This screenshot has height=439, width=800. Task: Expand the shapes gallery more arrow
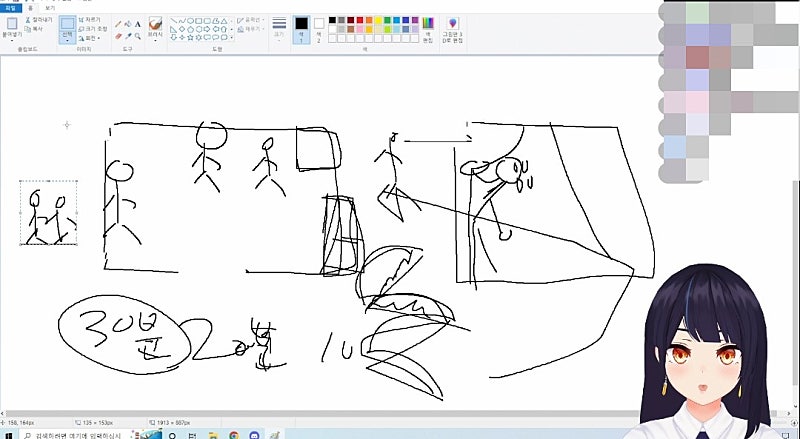pos(232,38)
